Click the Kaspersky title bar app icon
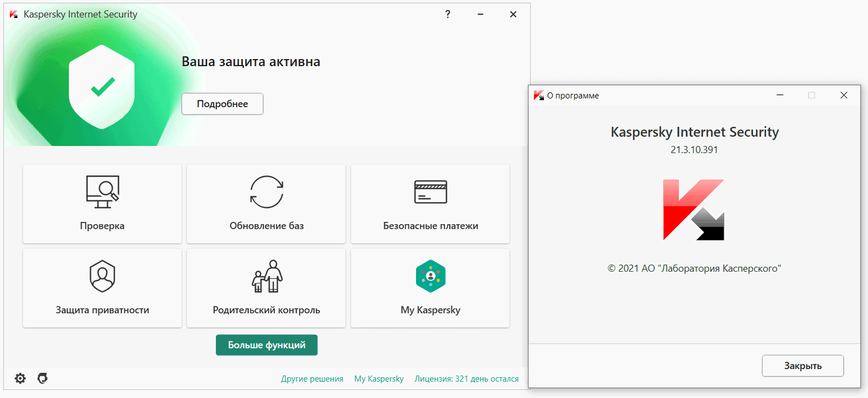868x398 pixels. tap(13, 14)
